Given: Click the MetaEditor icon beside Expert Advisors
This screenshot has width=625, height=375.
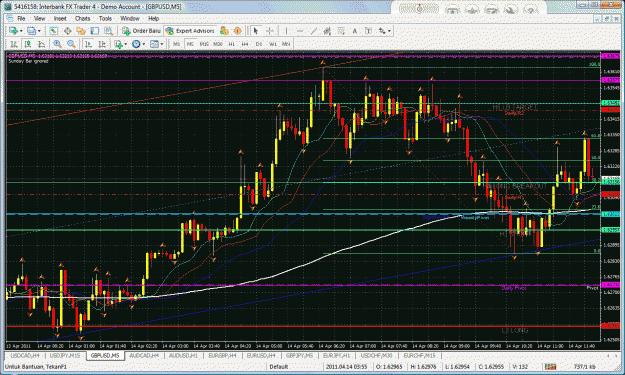Looking at the screenshot, I should pyautogui.click(x=224, y=31).
